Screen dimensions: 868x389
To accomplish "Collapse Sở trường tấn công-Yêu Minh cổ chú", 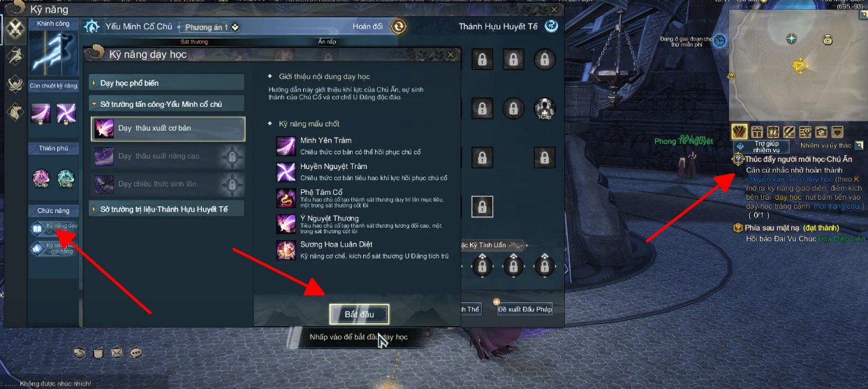I will pyautogui.click(x=167, y=103).
